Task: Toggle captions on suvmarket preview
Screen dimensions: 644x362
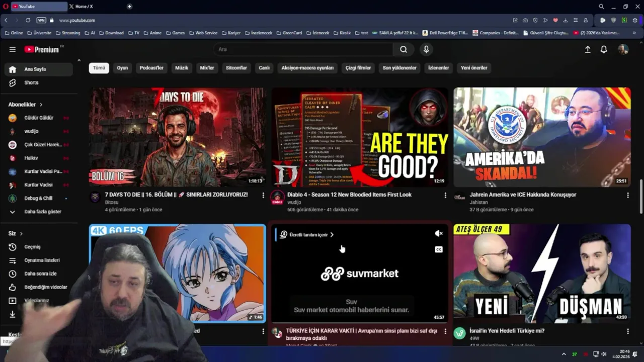Action: (x=439, y=249)
